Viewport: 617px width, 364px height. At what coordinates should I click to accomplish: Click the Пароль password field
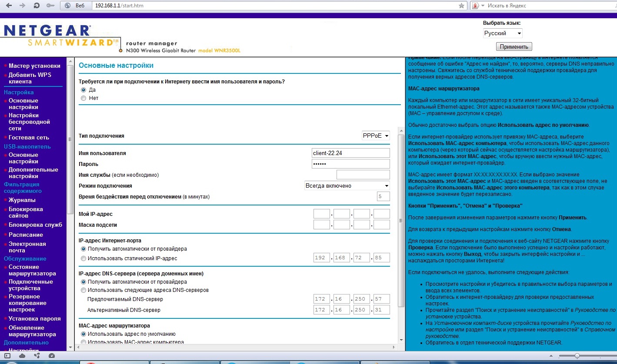(x=351, y=164)
